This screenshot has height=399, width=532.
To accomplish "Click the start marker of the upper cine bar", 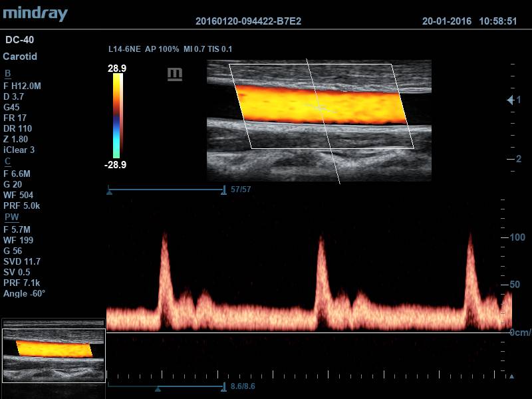I will pyautogui.click(x=109, y=190).
